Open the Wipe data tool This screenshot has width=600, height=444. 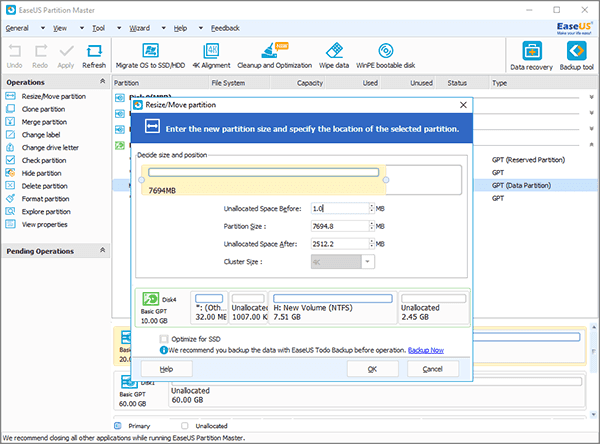tap(334, 56)
